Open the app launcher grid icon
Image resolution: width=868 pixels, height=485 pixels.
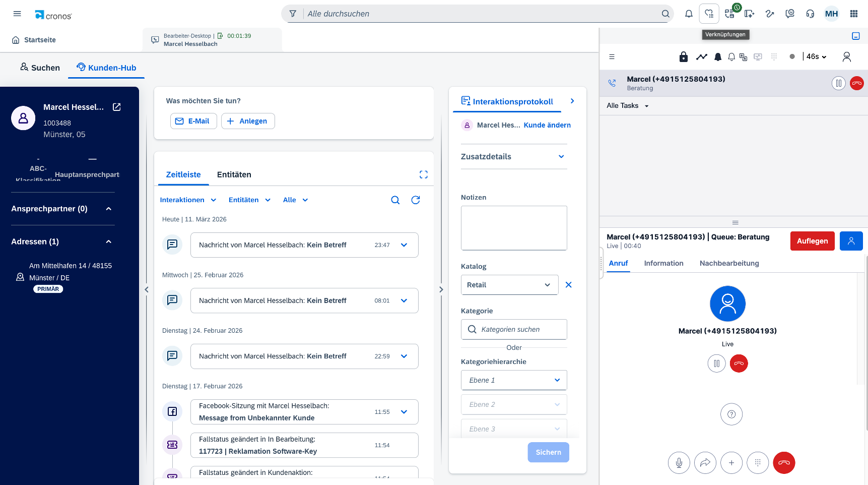[854, 14]
